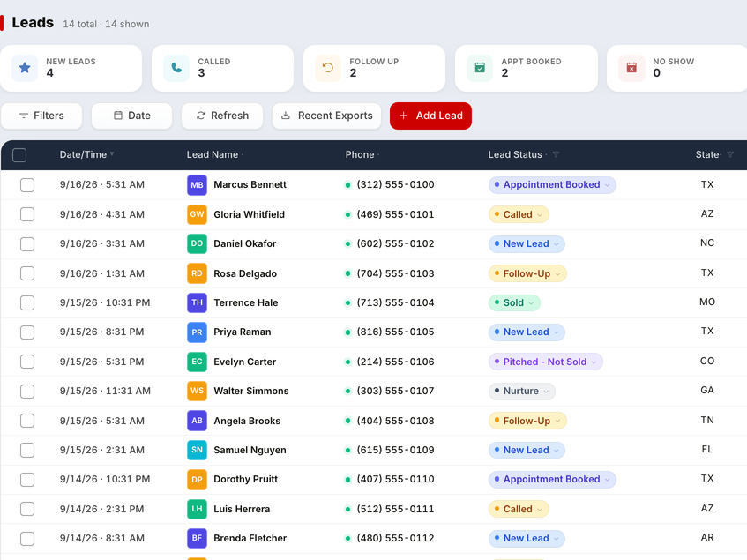
Task: Check the box for Marcus Bennett row
Action: (x=27, y=185)
